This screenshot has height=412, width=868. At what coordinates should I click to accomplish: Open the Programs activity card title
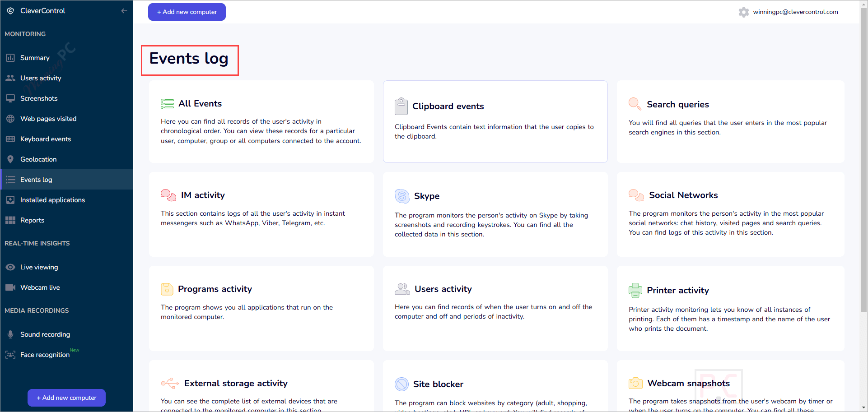(x=215, y=289)
